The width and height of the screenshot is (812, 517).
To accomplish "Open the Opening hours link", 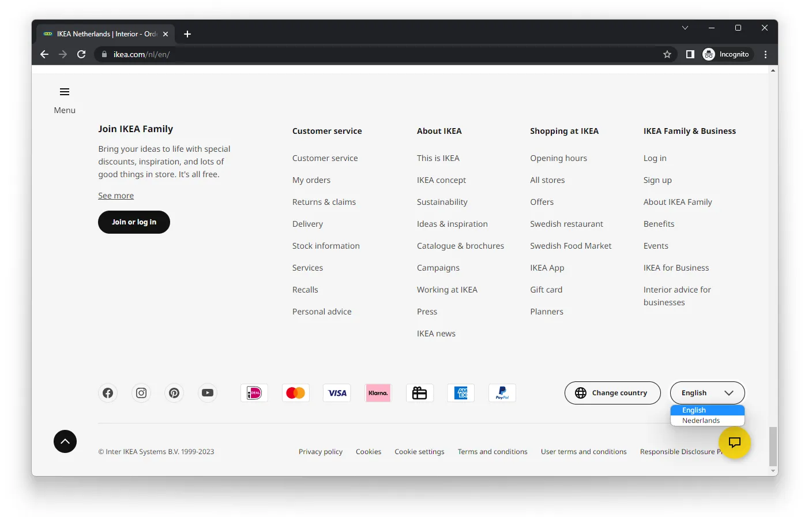I will click(x=558, y=158).
